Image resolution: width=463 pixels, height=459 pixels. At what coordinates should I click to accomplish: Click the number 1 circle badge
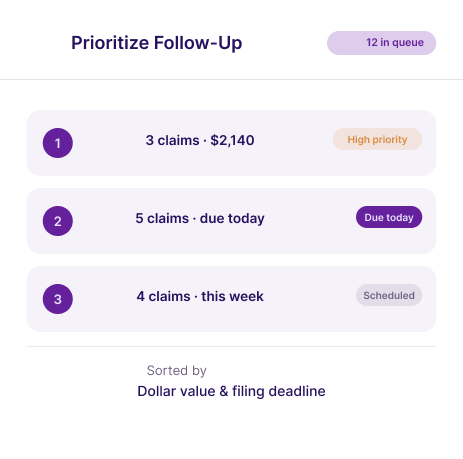[58, 143]
